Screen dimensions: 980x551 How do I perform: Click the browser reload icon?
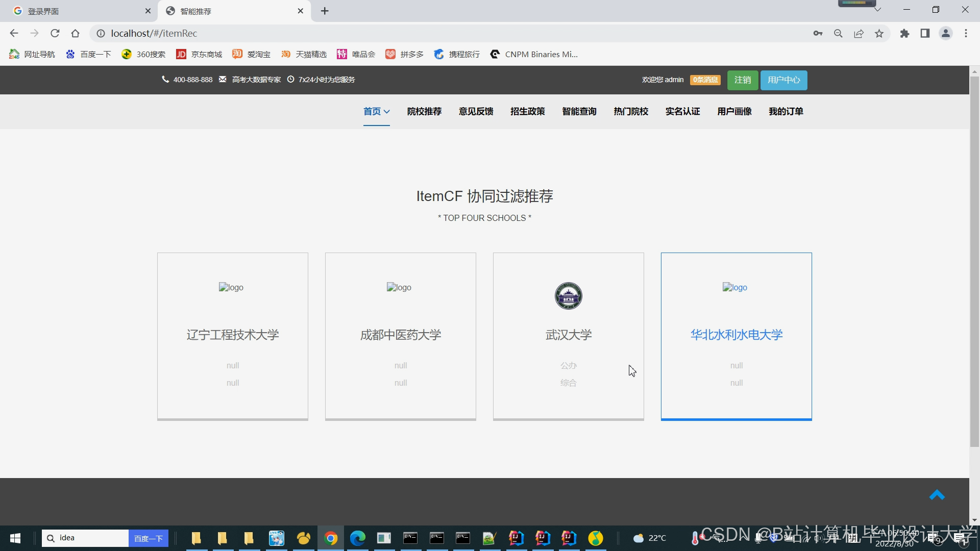pyautogui.click(x=55, y=33)
